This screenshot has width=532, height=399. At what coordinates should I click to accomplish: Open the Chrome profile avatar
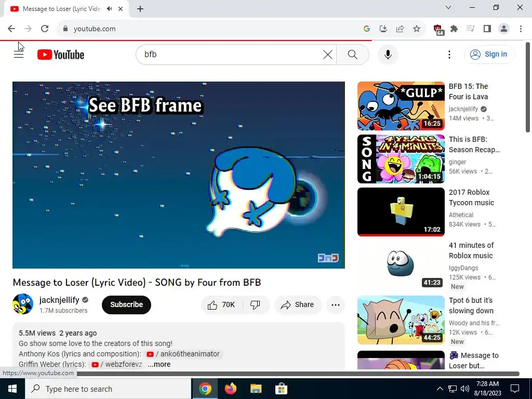tap(504, 29)
